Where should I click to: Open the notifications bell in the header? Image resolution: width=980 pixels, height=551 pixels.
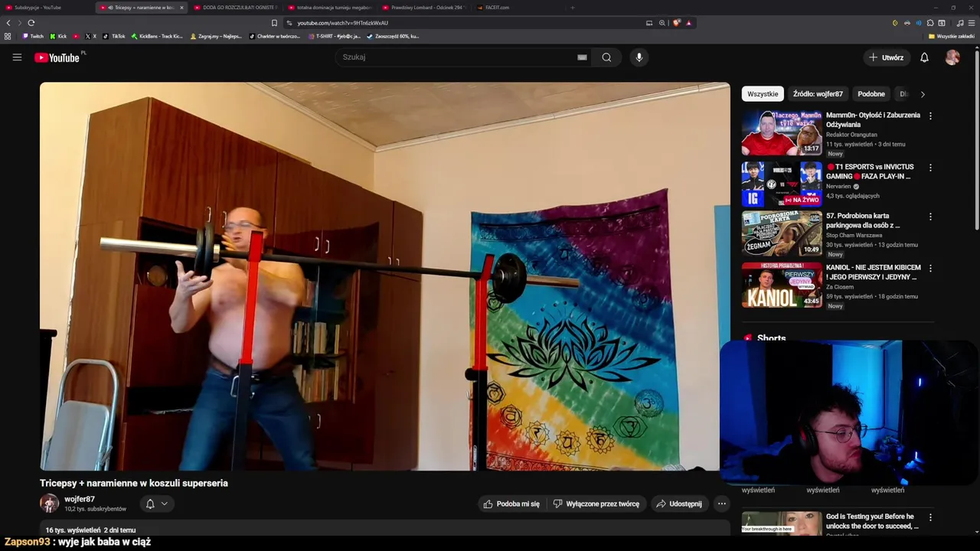924,57
